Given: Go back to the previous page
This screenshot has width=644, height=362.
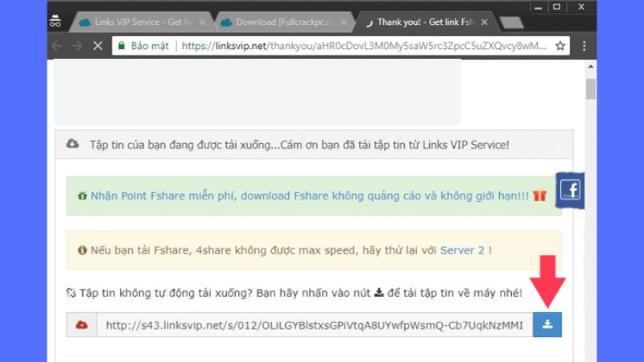Looking at the screenshot, I should (57, 46).
